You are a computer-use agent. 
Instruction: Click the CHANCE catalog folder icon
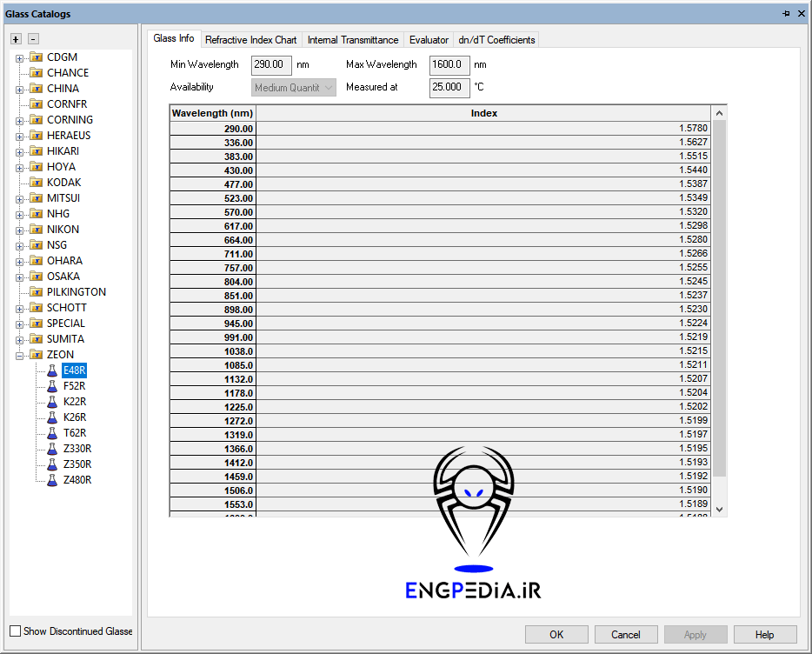click(x=37, y=73)
